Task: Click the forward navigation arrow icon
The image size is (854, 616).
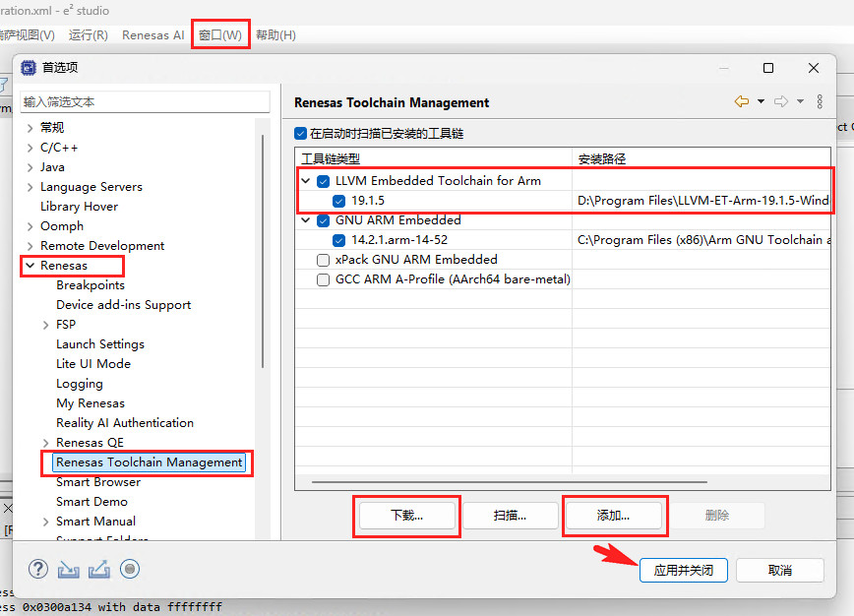Action: coord(781,101)
